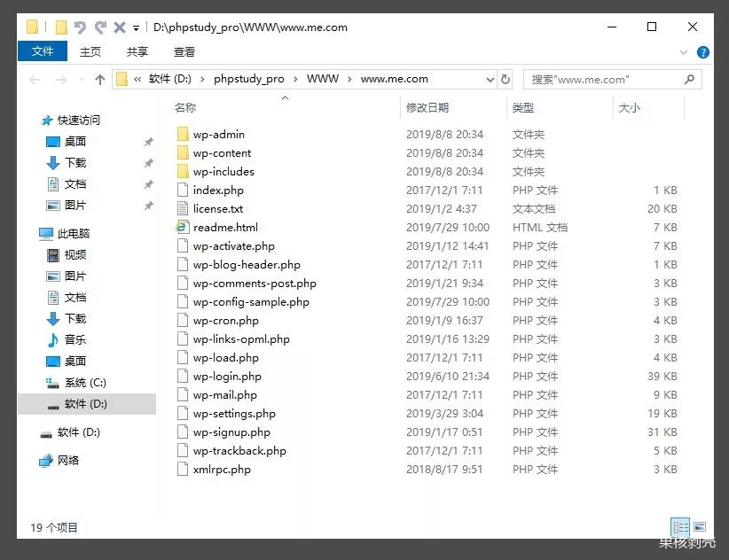Open pinned 下载 under quick access
This screenshot has height=560, width=729.
point(74,162)
